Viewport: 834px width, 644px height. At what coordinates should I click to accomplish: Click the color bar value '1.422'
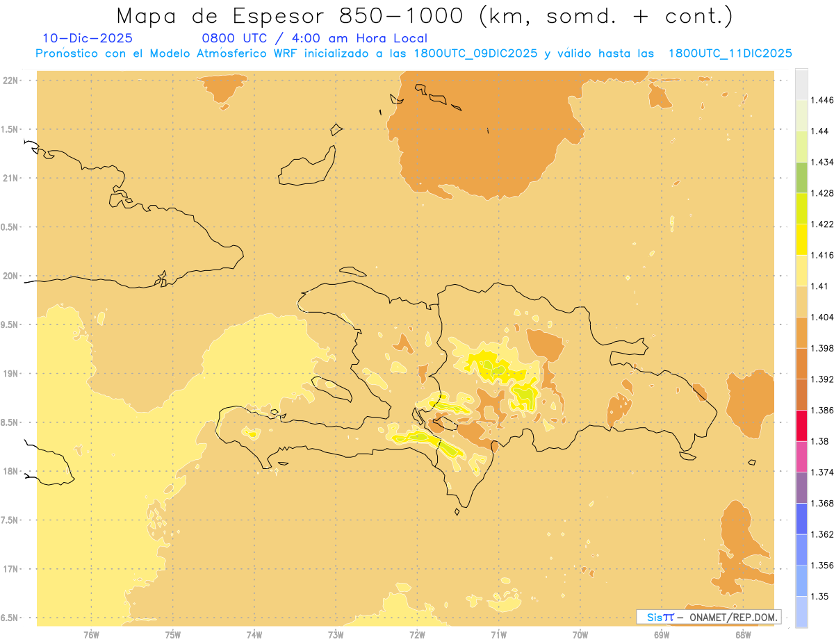click(821, 224)
